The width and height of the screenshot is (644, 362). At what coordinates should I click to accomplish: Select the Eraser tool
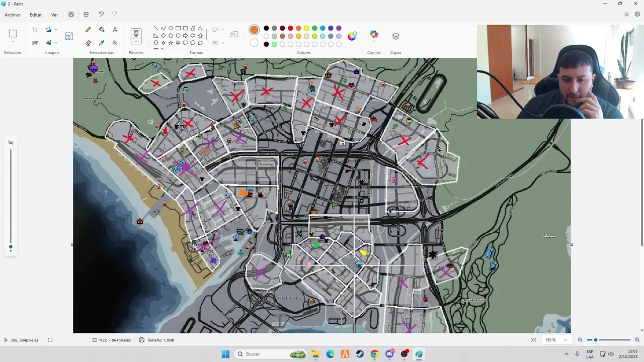(x=89, y=43)
